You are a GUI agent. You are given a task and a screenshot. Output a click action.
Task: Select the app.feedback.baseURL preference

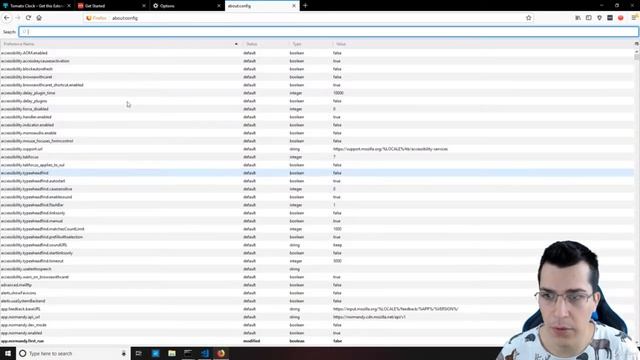coord(317,309)
